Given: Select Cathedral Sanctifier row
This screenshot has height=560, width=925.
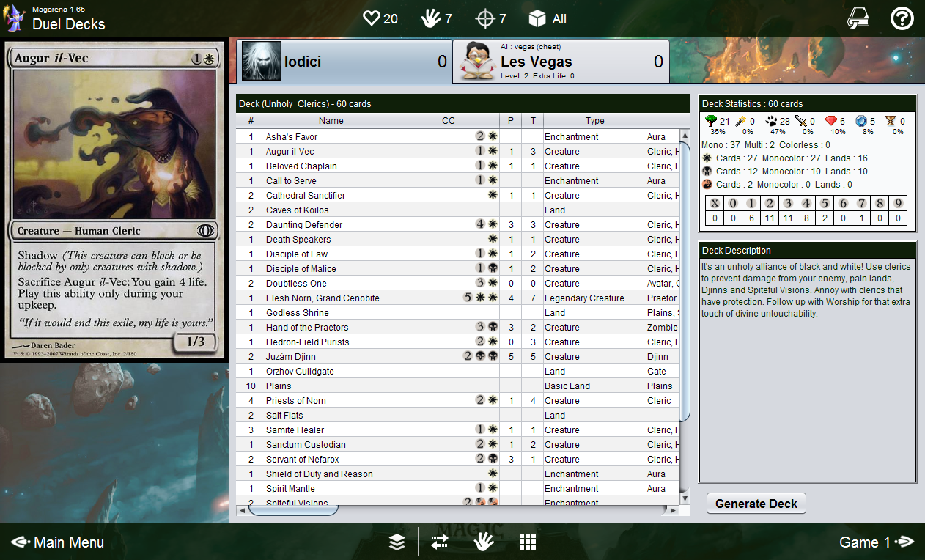Looking at the screenshot, I should pyautogui.click(x=458, y=195).
